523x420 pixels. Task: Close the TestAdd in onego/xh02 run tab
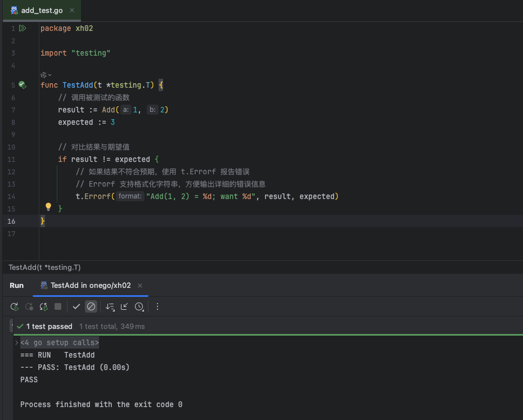click(x=140, y=286)
